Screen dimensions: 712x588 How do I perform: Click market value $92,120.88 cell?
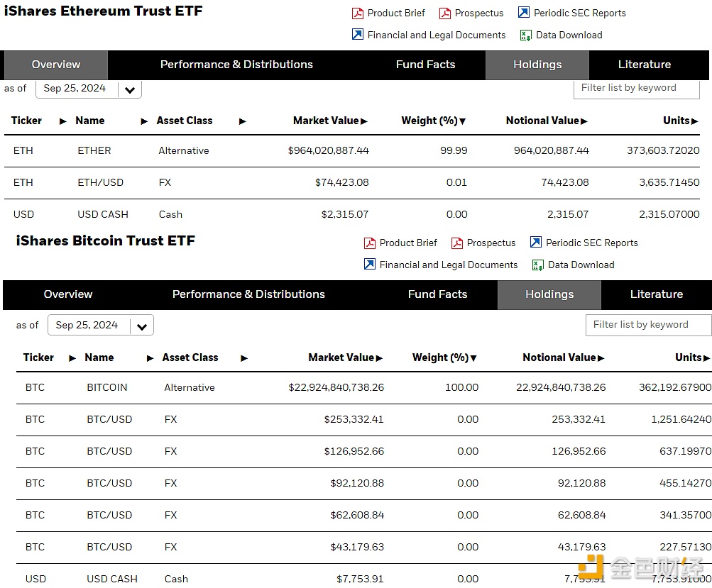357,483
